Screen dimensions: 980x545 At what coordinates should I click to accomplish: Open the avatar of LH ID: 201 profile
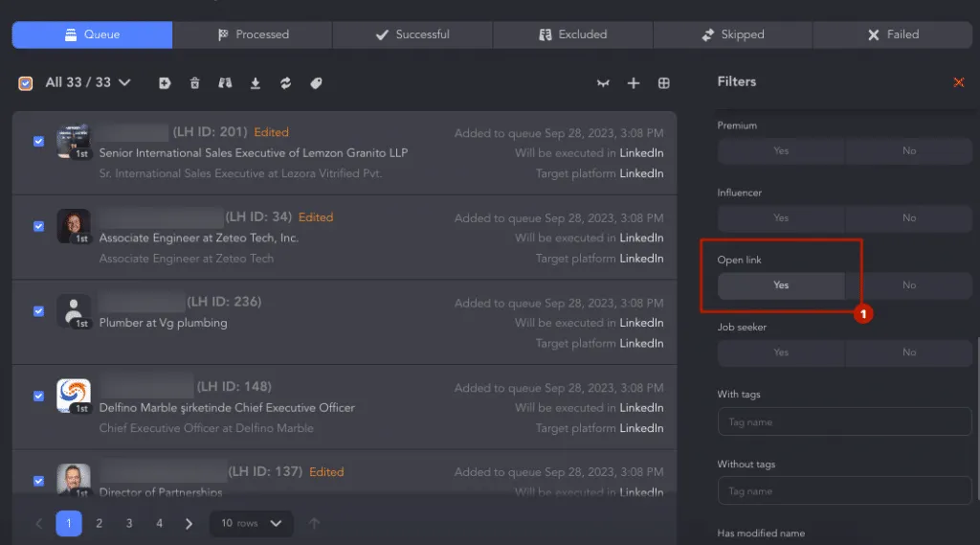(x=73, y=142)
